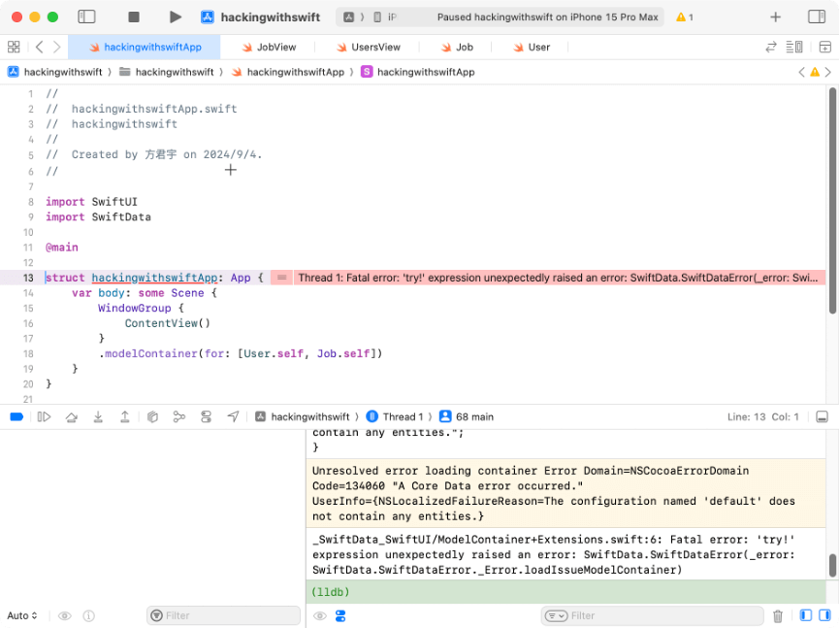Focus the console Filter field
Viewport: 840px width, 628px height.
pos(653,615)
